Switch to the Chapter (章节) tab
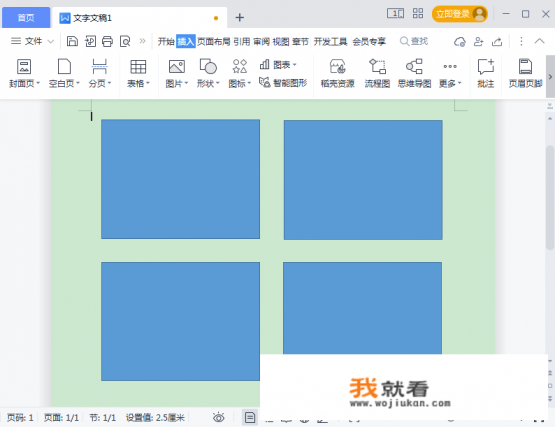Viewport: 555px width, 427px height. pyautogui.click(x=301, y=41)
